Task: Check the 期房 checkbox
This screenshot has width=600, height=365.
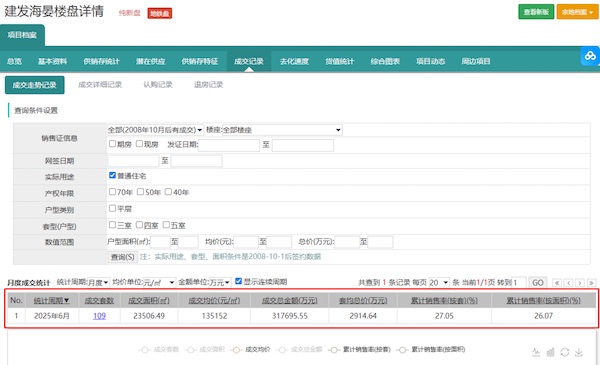Action: (x=112, y=144)
